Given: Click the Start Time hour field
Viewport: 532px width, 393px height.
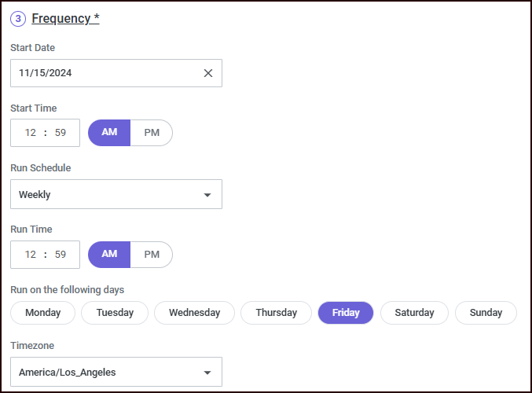Looking at the screenshot, I should click(x=31, y=133).
